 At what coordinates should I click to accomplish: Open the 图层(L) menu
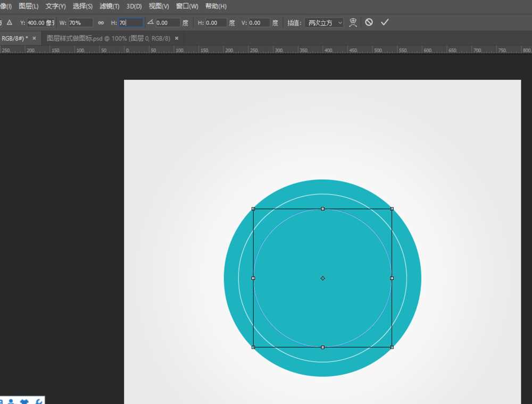(28, 6)
